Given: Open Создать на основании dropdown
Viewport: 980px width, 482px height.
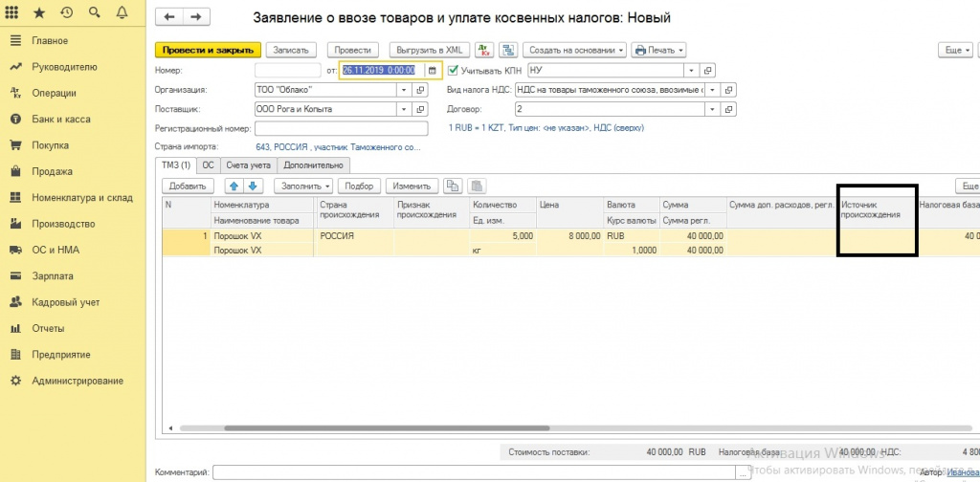Looking at the screenshot, I should pos(574,50).
